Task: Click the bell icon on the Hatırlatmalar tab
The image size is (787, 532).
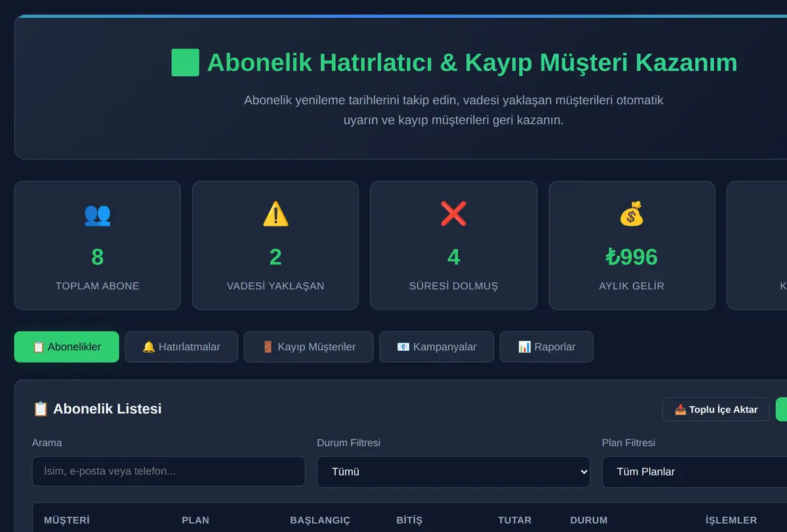Action: [149, 347]
